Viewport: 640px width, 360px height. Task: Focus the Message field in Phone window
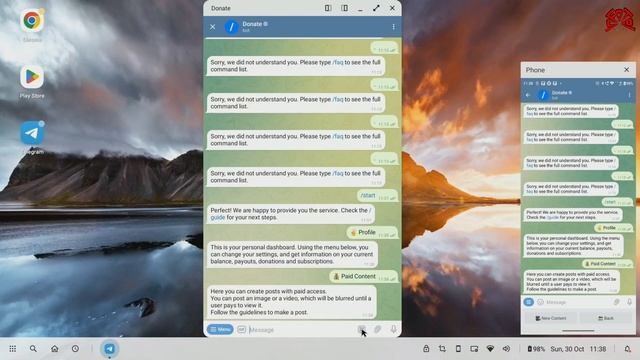pyautogui.click(x=578, y=302)
